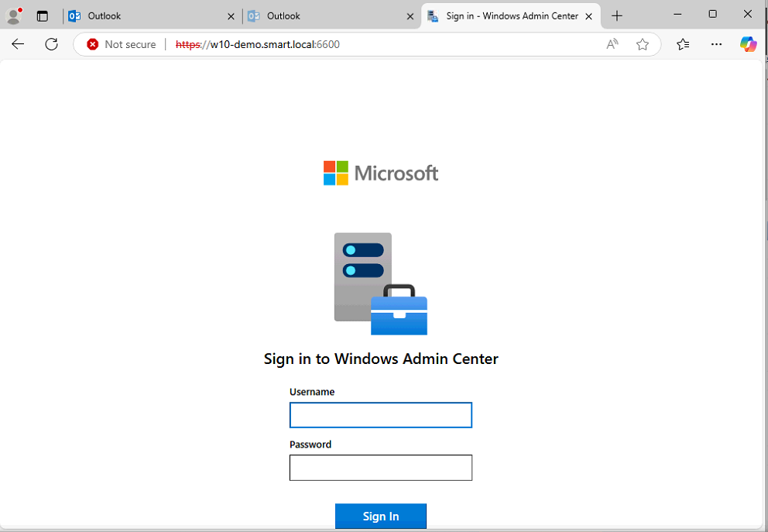This screenshot has height=532, width=768.
Task: Go back with the back arrow
Action: click(18, 44)
